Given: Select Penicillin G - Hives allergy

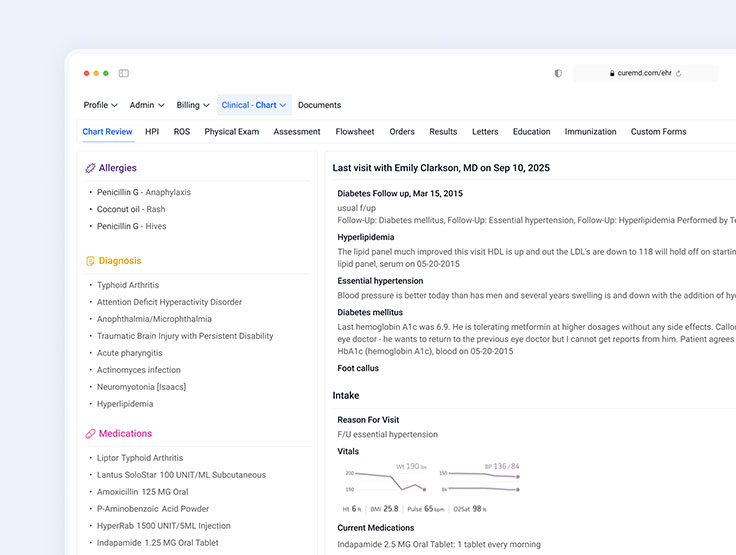Looking at the screenshot, I should [131, 226].
